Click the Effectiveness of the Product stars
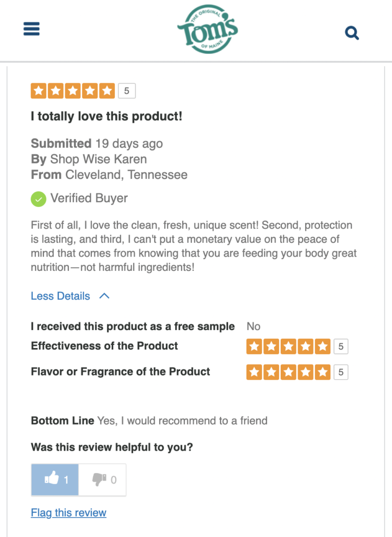 (288, 347)
